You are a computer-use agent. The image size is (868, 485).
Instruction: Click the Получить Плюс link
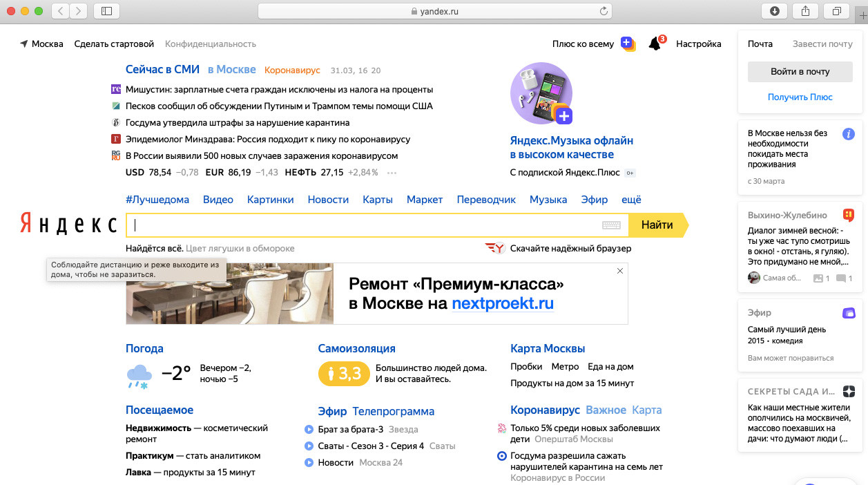pos(800,97)
